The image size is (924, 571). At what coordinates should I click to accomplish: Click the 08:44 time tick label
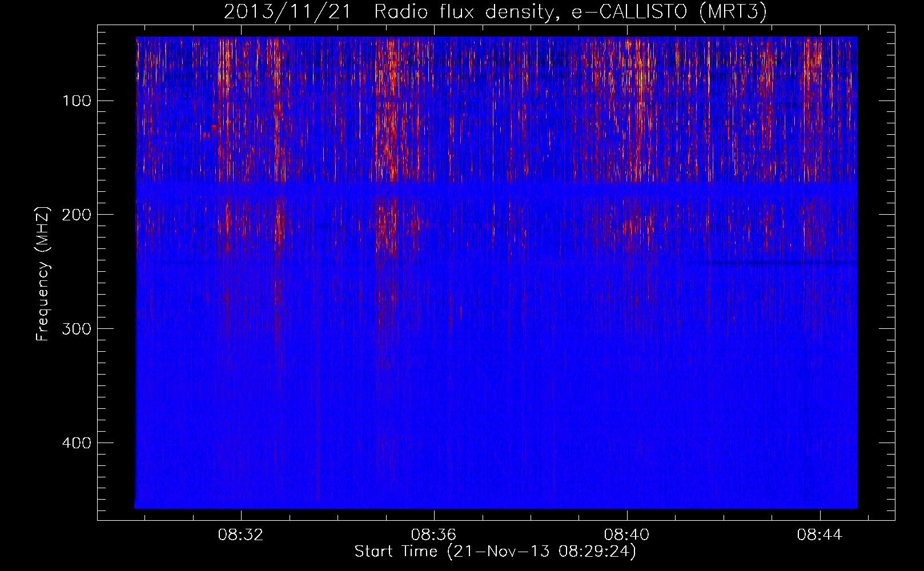[x=820, y=535]
